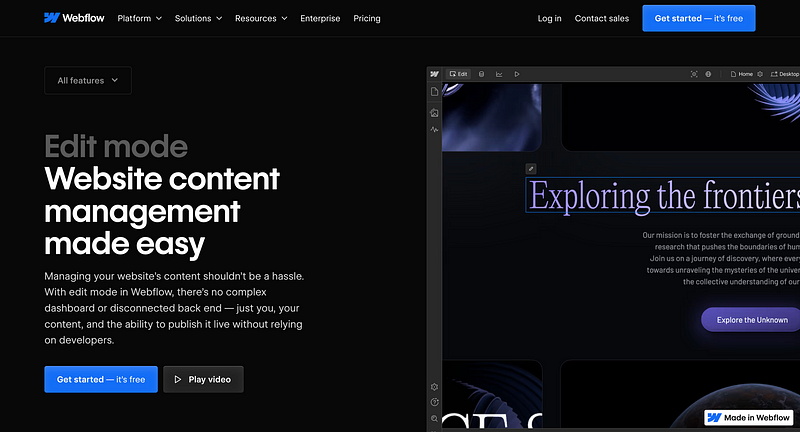Image resolution: width=800 pixels, height=432 pixels.
Task: Click the blue abstract image in editor canvas
Action: pyautogui.click(x=491, y=117)
